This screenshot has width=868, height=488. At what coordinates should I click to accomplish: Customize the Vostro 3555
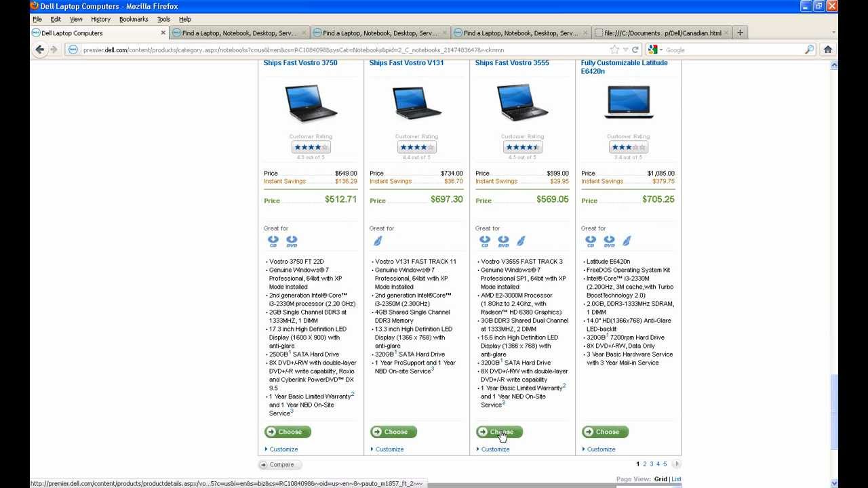point(495,449)
